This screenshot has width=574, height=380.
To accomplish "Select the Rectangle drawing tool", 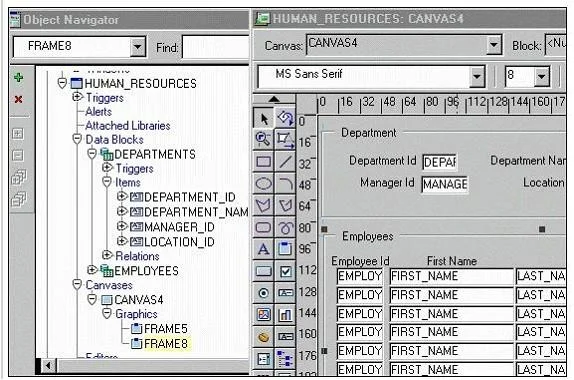I will pos(263,161).
